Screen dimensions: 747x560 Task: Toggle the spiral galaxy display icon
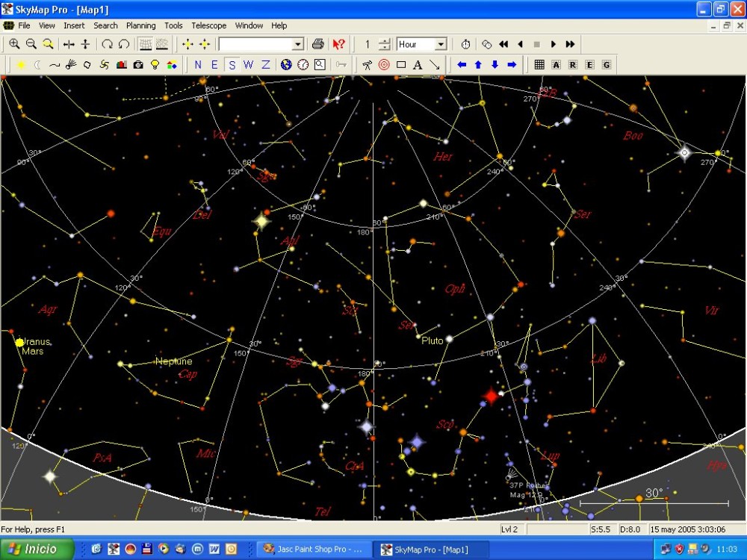tap(105, 65)
